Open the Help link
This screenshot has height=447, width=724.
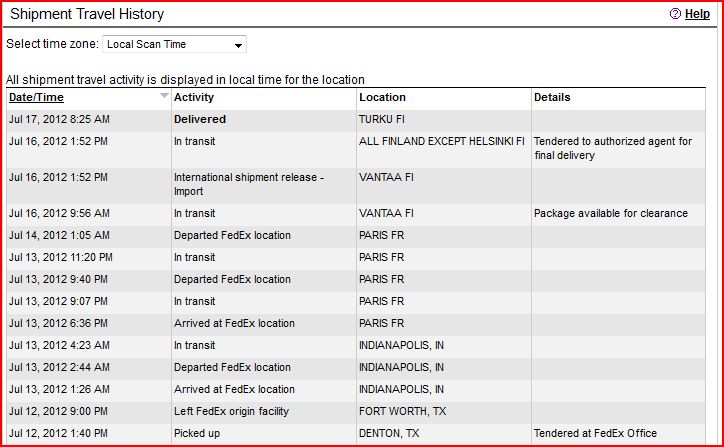(x=697, y=15)
